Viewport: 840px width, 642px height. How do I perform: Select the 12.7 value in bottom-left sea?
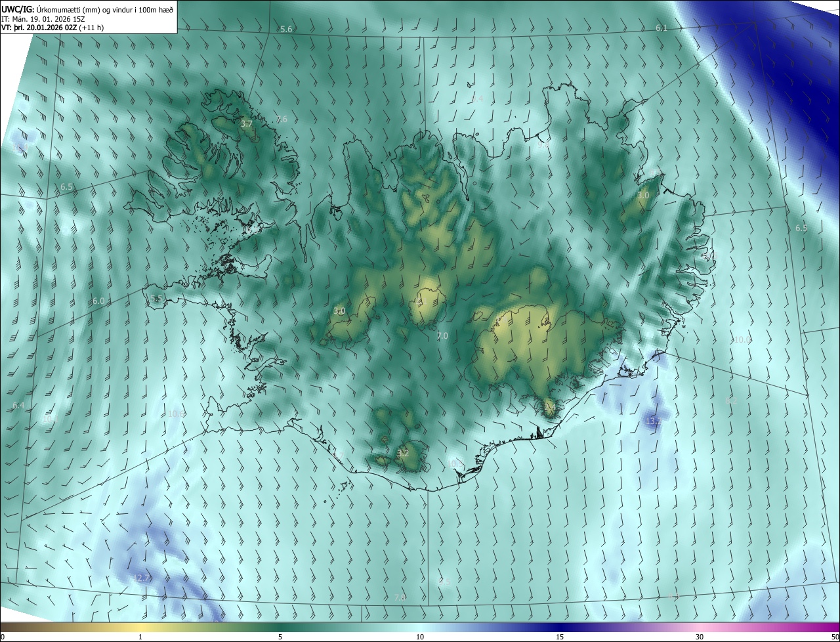point(141,578)
